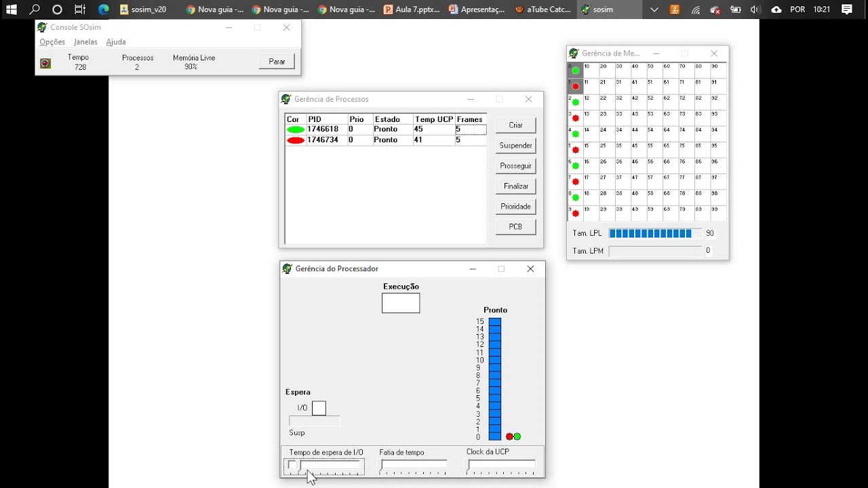
Task: Open the Ajuda menu in Console SOsim
Action: pos(116,42)
